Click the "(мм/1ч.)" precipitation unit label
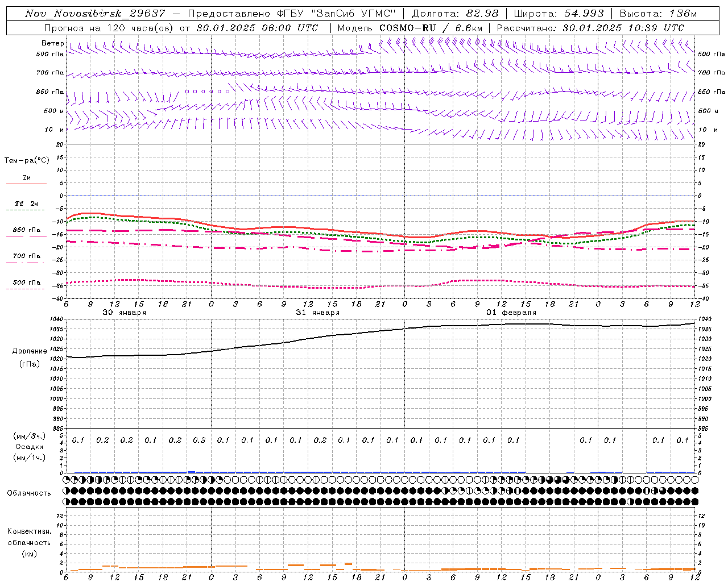Image resolution: width=728 pixels, height=582 pixels. (x=30, y=458)
